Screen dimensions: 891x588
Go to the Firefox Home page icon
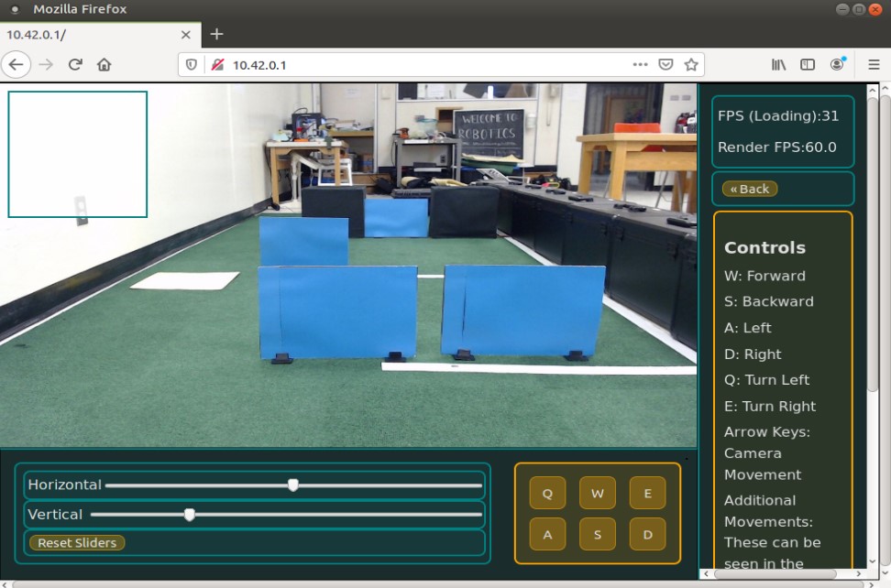coord(104,65)
